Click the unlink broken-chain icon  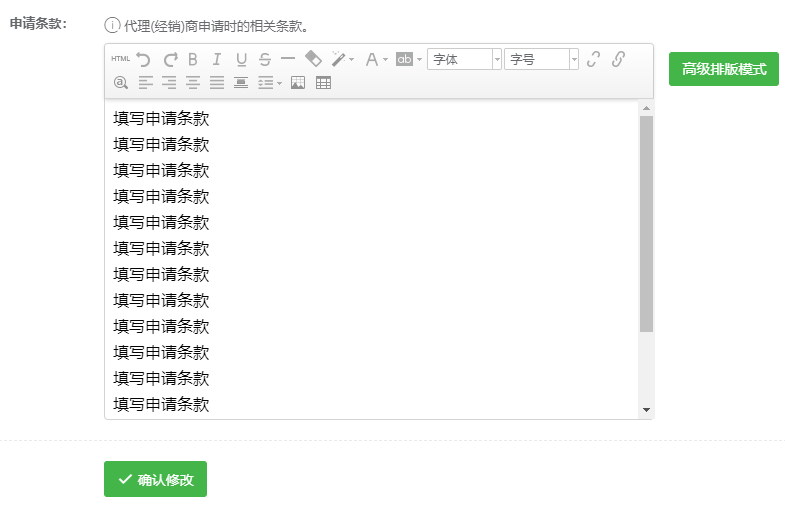tap(593, 59)
